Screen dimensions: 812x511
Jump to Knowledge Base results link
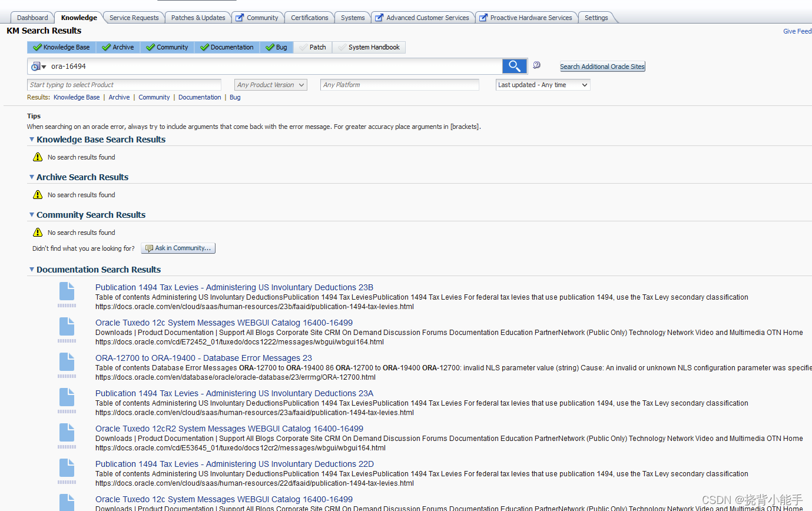[77, 97]
